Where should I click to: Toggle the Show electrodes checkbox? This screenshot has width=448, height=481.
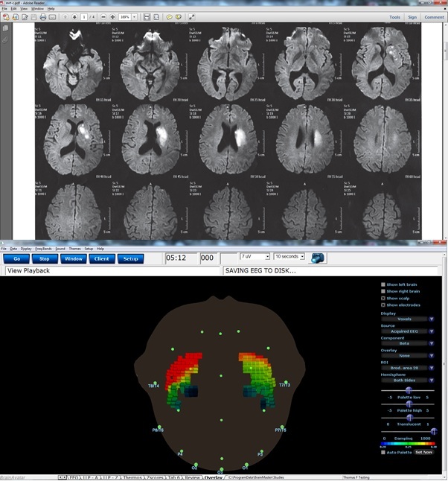[x=383, y=305]
